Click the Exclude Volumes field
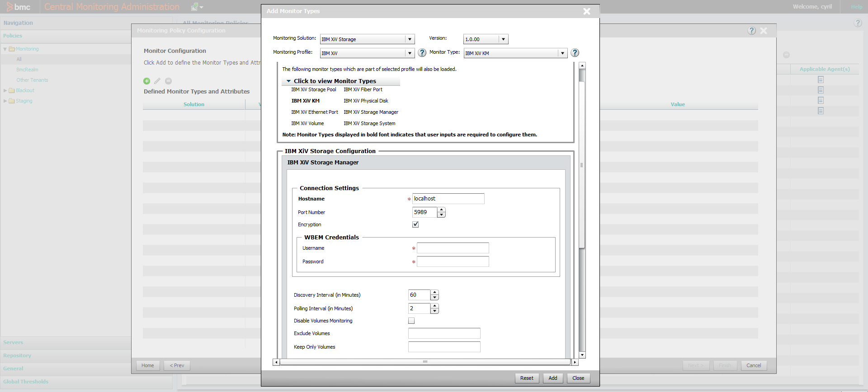The image size is (868, 392). click(x=444, y=333)
